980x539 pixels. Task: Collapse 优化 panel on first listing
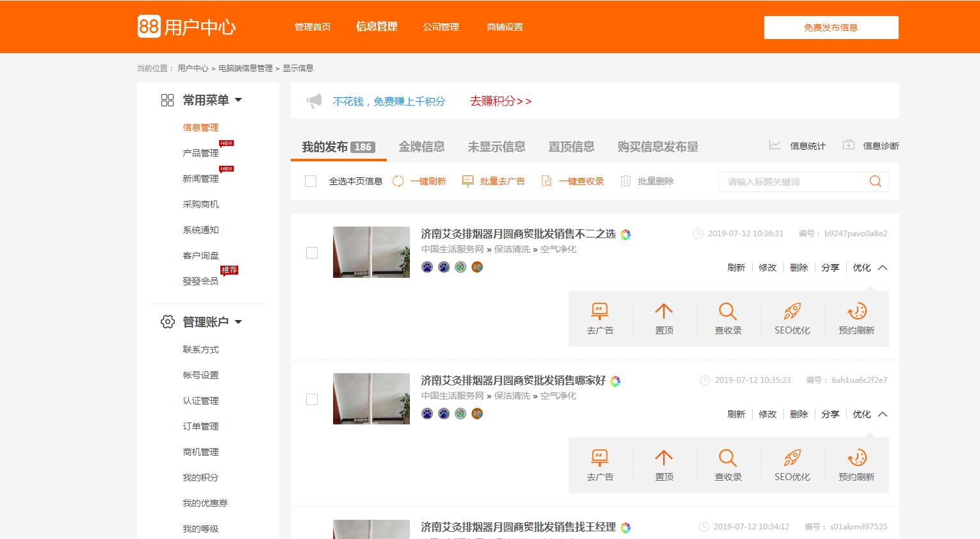point(883,268)
